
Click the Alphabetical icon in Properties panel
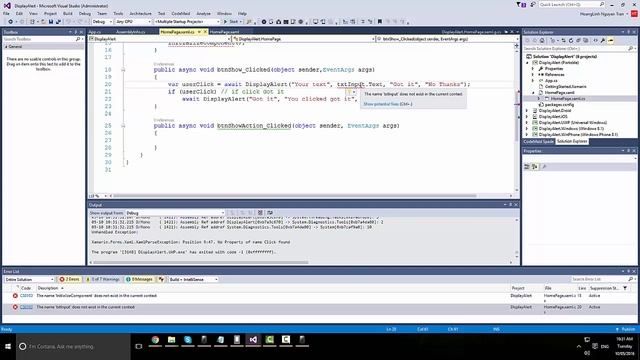pos(535,167)
